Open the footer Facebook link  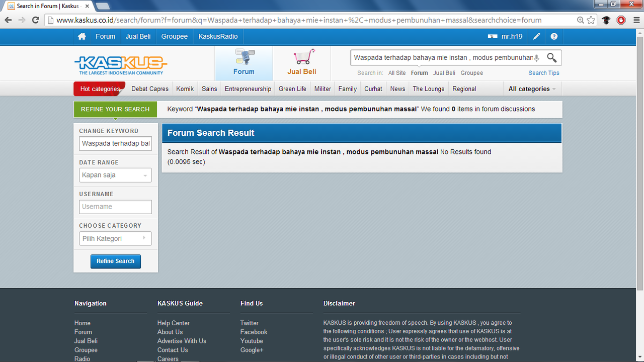point(254,332)
